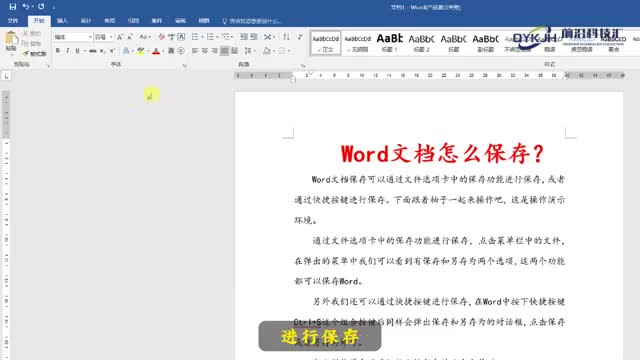Open the font size dropdown
The image size is (640, 360).
tap(111, 37)
